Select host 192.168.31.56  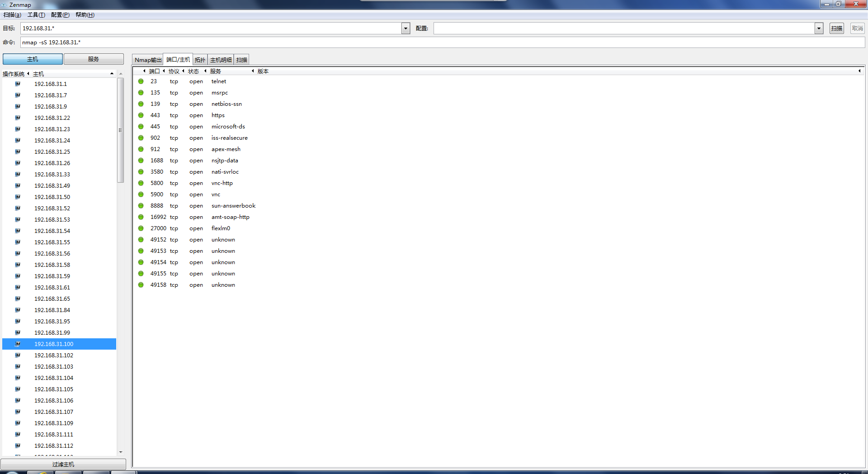coord(59,253)
